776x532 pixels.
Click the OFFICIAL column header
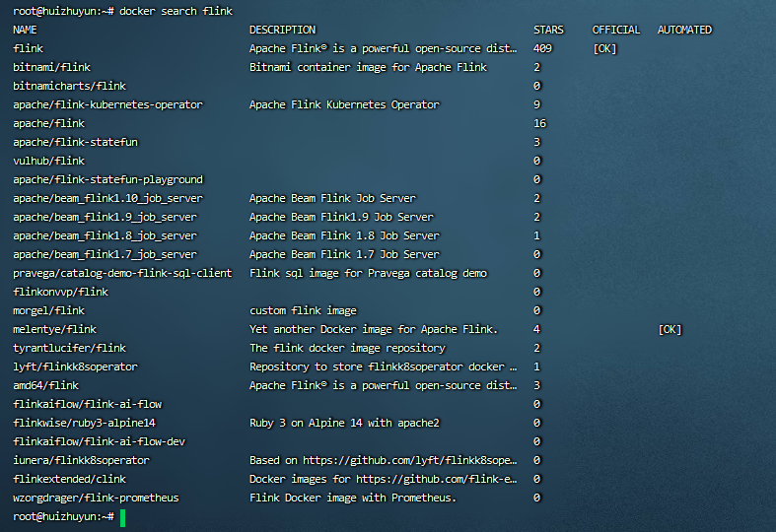[616, 30]
